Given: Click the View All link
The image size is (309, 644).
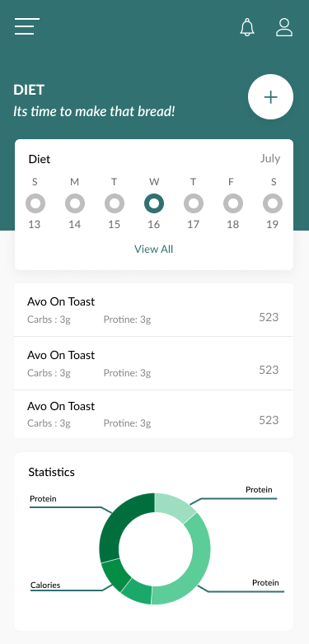Looking at the screenshot, I should (154, 249).
